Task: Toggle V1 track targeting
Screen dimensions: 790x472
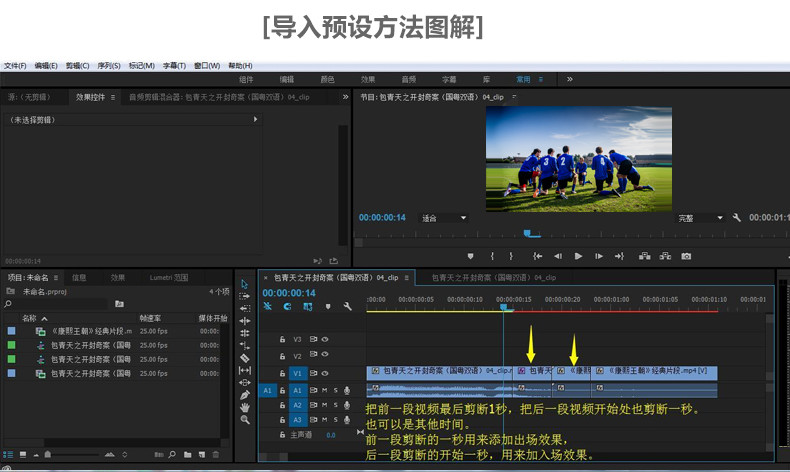Action: tap(297, 373)
